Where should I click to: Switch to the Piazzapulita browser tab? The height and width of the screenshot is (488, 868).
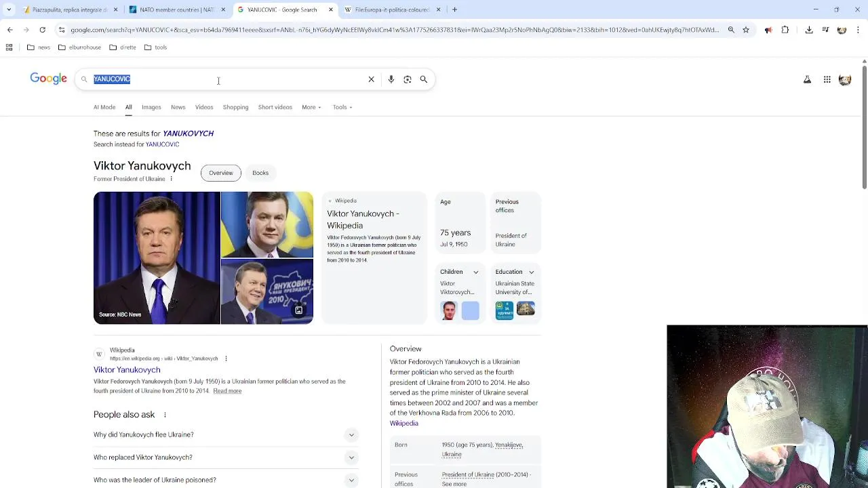(70, 9)
